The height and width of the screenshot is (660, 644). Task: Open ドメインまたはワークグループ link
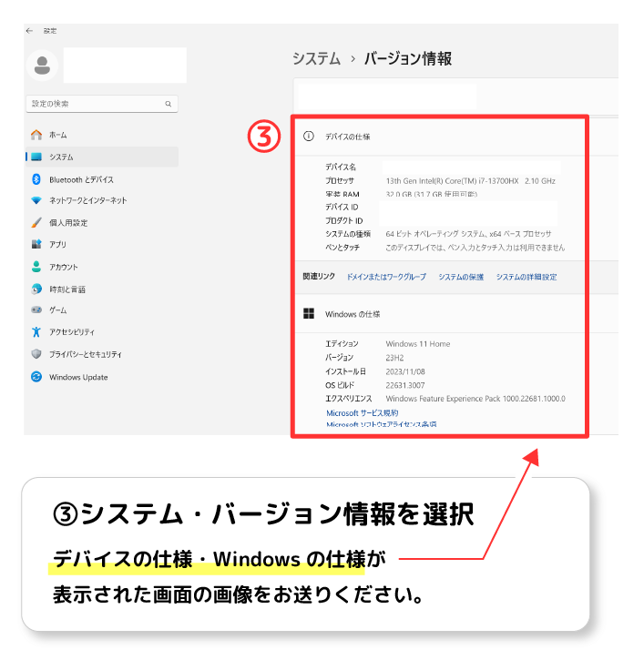click(x=385, y=277)
